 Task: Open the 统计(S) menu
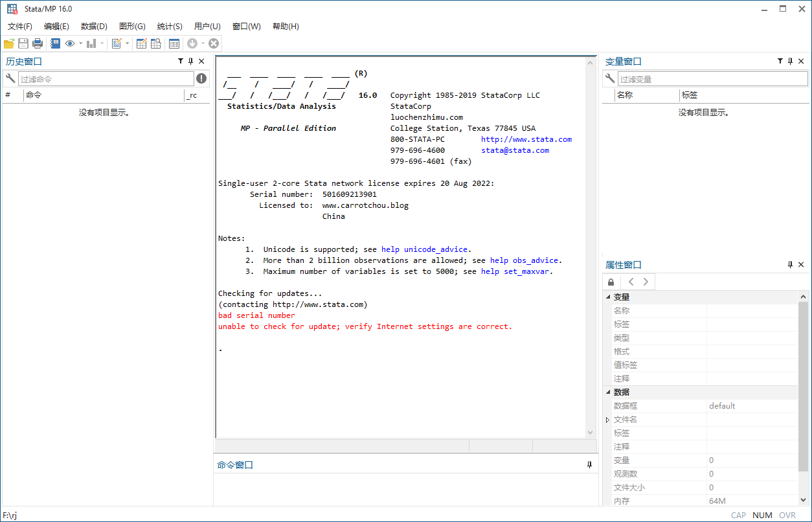click(x=170, y=27)
